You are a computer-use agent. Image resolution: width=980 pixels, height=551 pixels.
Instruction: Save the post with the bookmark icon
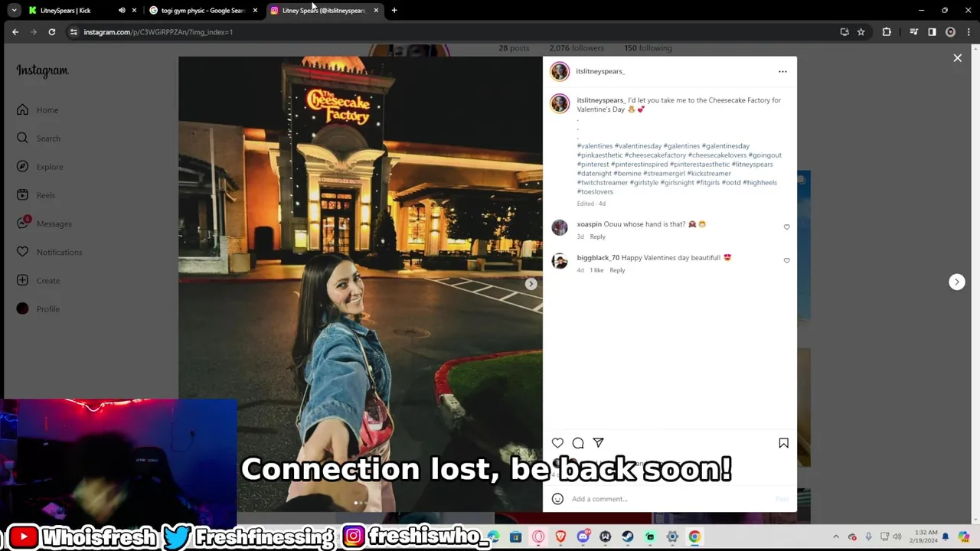click(783, 442)
